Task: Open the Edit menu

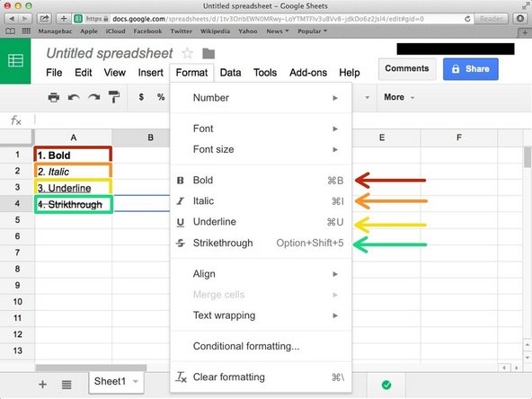Action: click(x=83, y=73)
